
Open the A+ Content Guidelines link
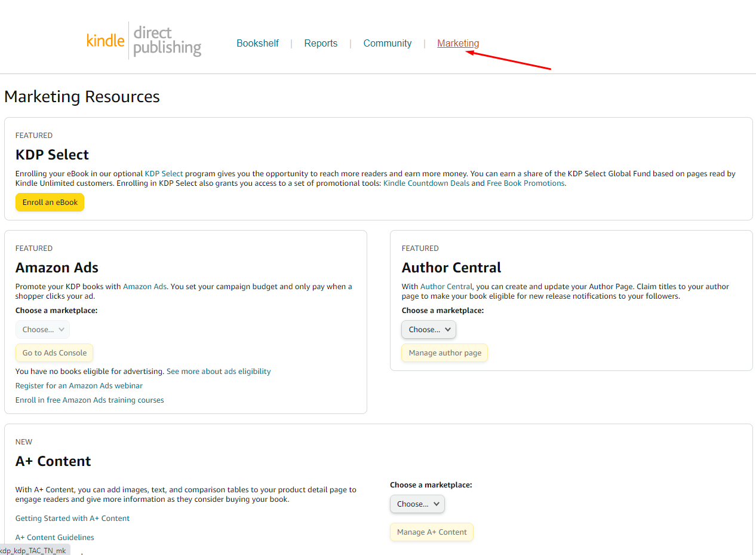(55, 538)
